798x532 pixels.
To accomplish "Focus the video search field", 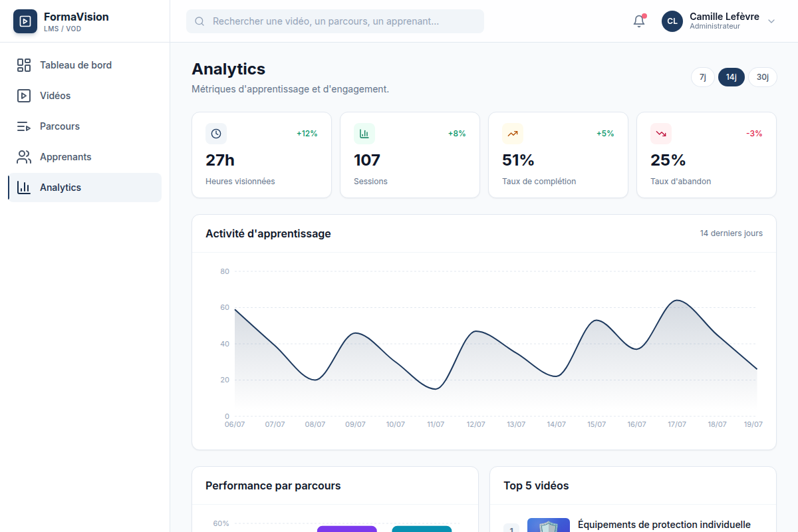I will click(x=335, y=21).
